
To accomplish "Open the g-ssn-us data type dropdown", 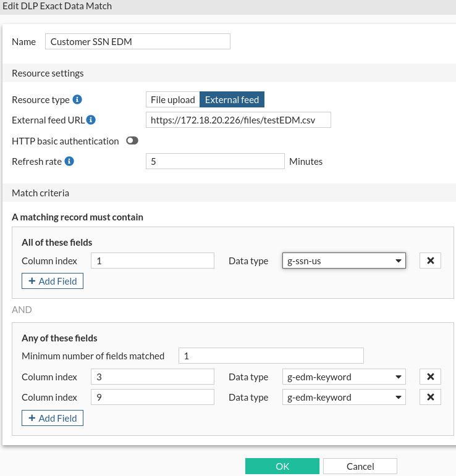I will (x=344, y=261).
